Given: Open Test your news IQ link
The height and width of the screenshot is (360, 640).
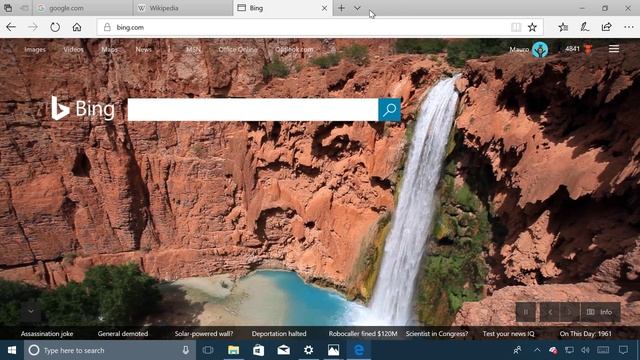Looking at the screenshot, I should click(x=508, y=334).
